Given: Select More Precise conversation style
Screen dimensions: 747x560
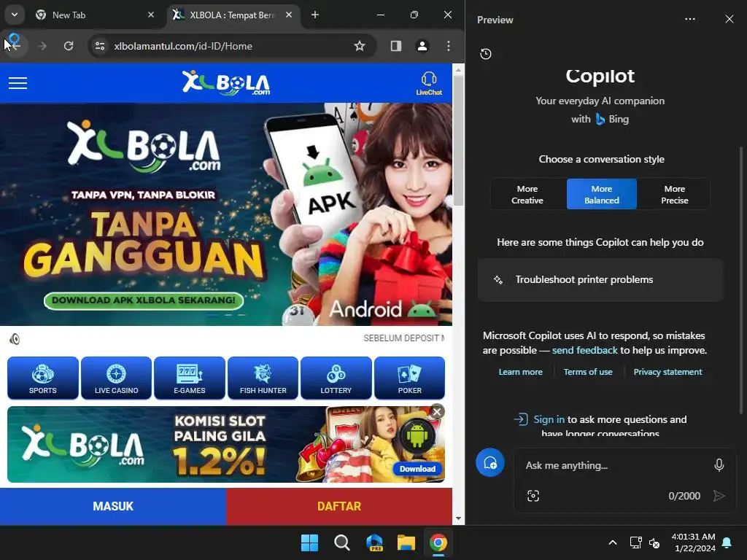Looking at the screenshot, I should coord(675,194).
